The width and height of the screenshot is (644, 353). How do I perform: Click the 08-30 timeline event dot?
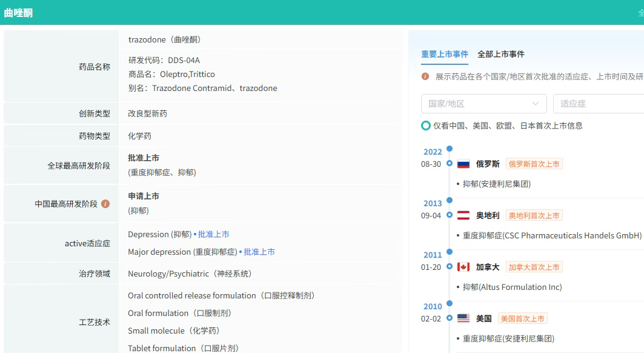click(449, 163)
